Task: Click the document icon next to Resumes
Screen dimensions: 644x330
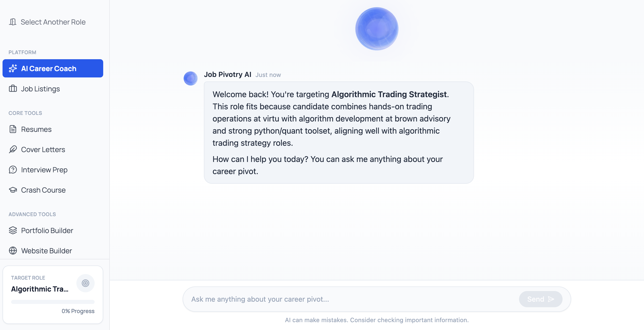Action: [13, 129]
